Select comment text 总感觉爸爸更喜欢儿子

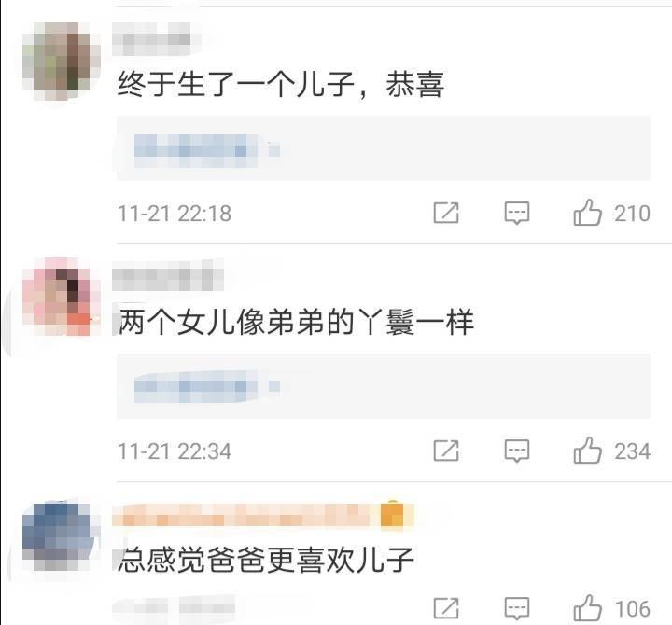(x=266, y=560)
